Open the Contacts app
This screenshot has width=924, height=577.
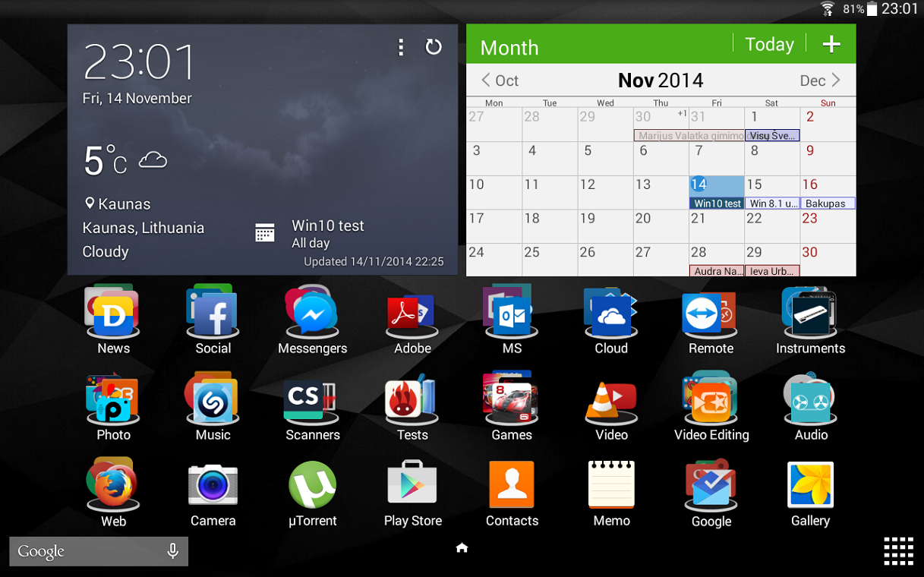pos(512,486)
